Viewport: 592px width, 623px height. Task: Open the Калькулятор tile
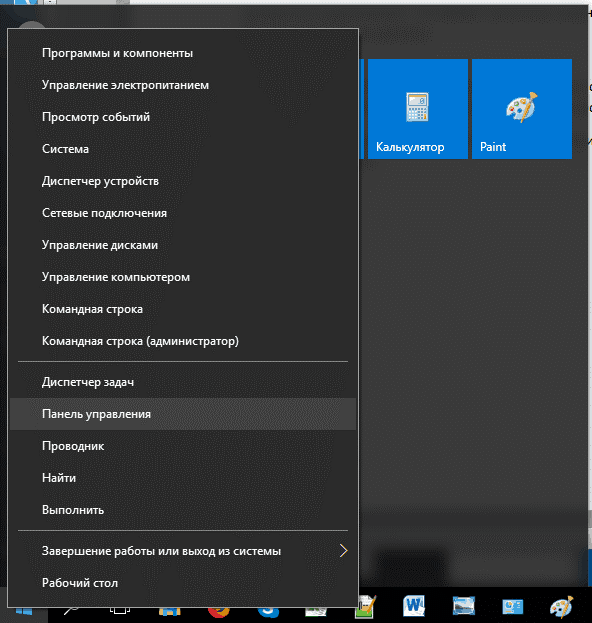click(x=418, y=109)
